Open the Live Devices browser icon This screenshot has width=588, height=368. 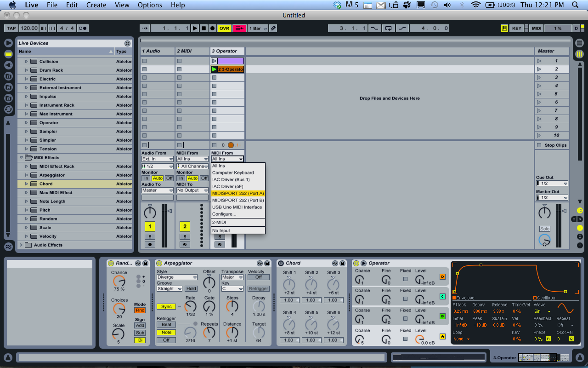point(8,54)
